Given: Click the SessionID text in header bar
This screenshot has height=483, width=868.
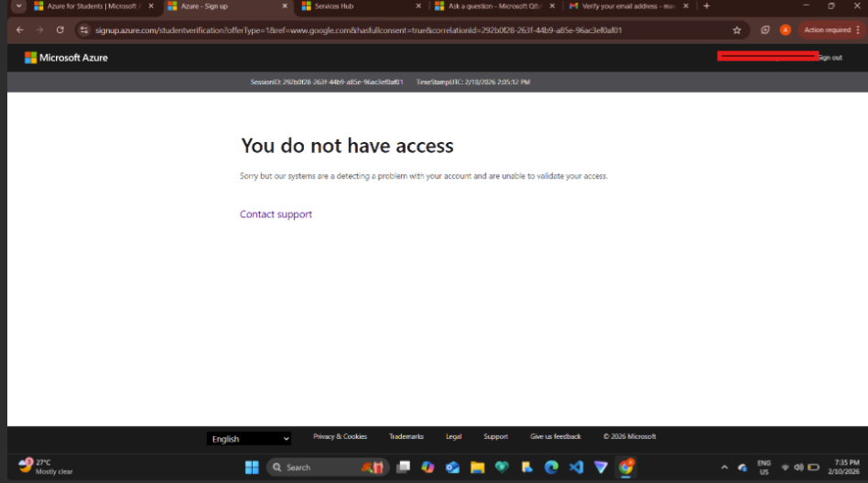Looking at the screenshot, I should 327,82.
